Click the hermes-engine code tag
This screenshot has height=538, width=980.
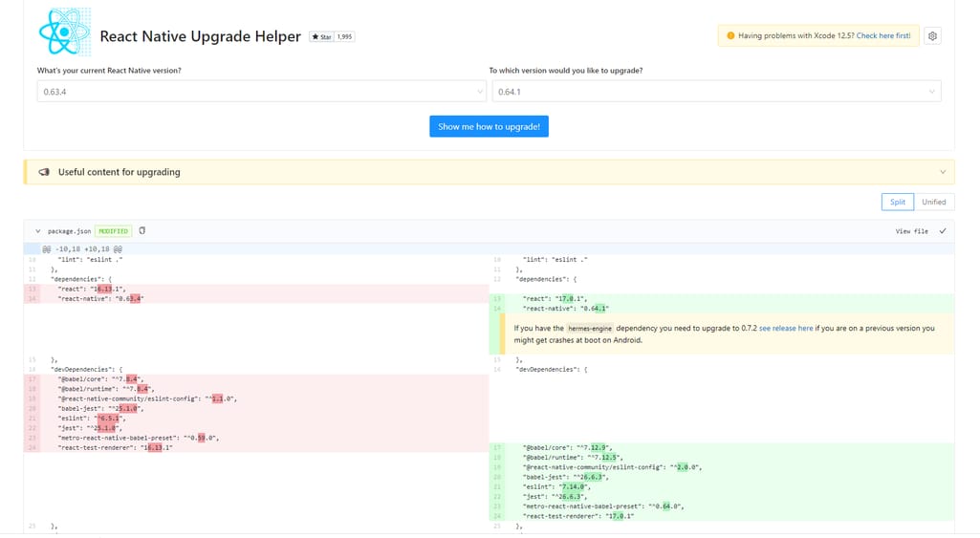point(589,328)
